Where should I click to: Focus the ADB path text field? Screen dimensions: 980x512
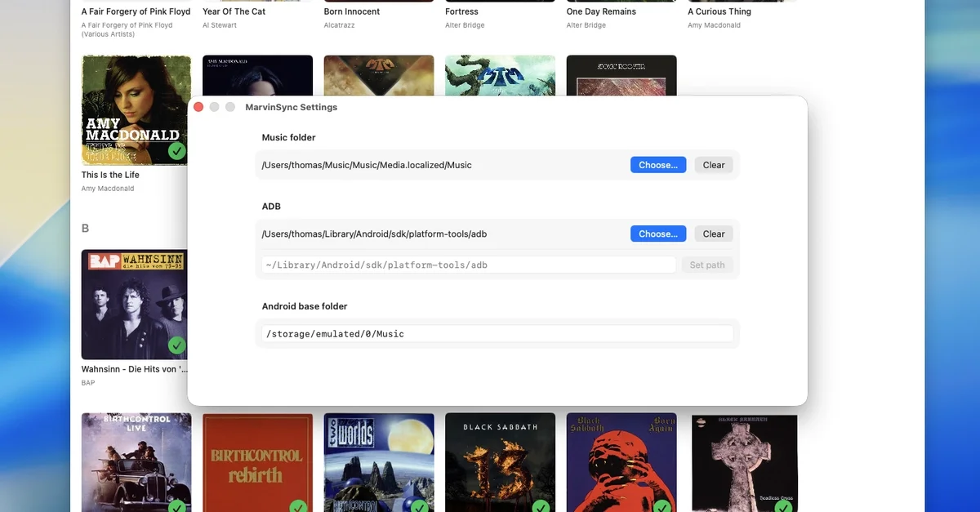(469, 265)
